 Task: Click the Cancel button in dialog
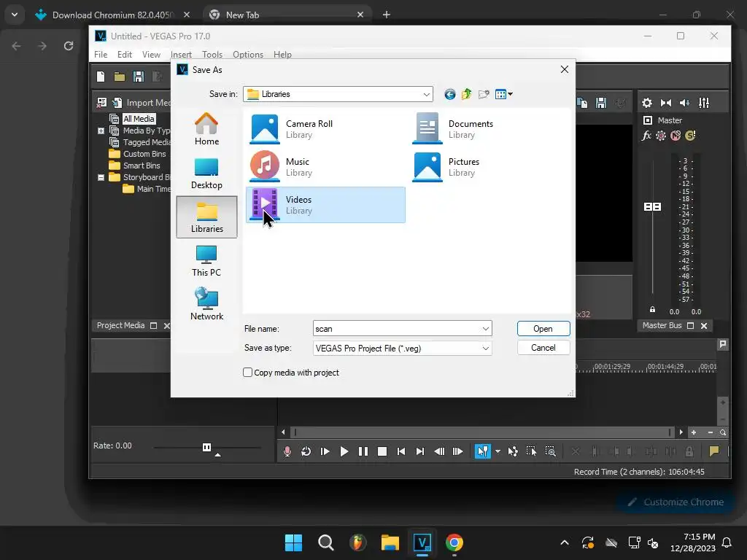tap(543, 348)
